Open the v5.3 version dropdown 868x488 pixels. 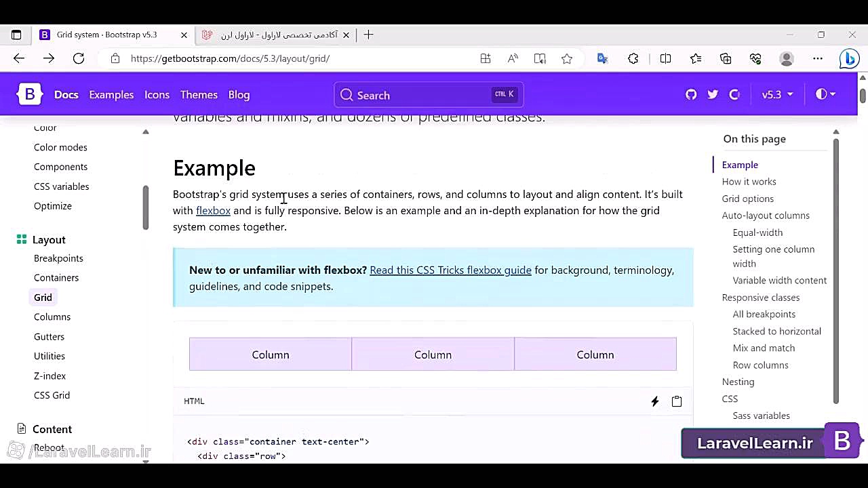coord(777,95)
